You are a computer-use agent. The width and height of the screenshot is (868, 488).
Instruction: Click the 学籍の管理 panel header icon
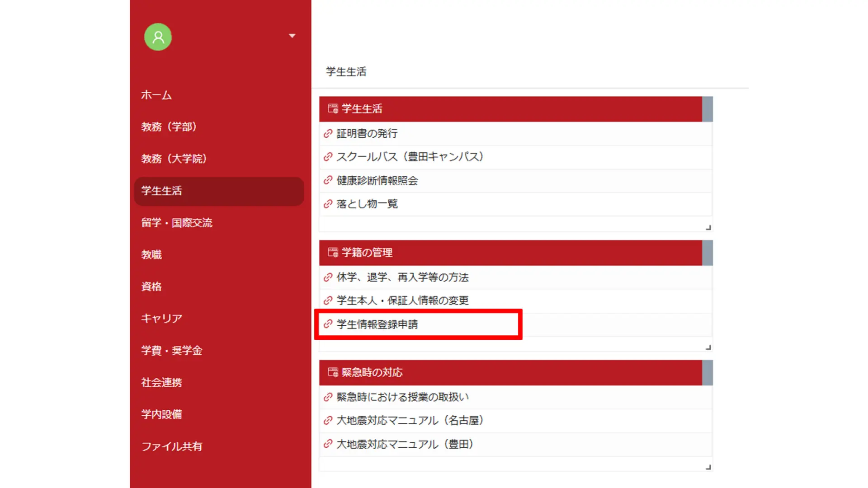pos(333,253)
